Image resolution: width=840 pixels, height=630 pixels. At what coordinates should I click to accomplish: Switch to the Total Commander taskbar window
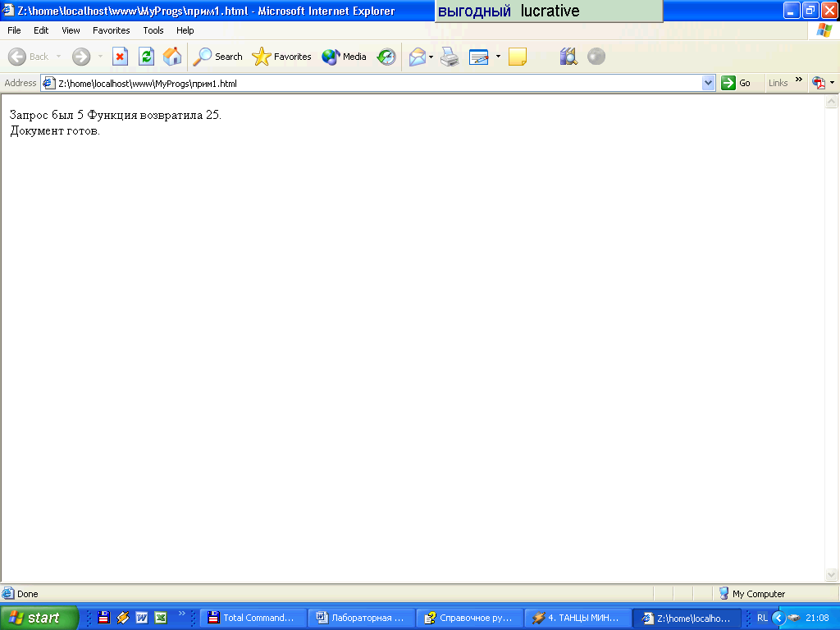[x=253, y=619]
